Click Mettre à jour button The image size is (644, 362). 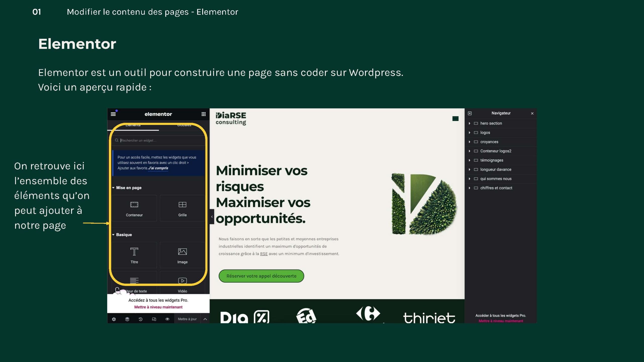coord(187,319)
